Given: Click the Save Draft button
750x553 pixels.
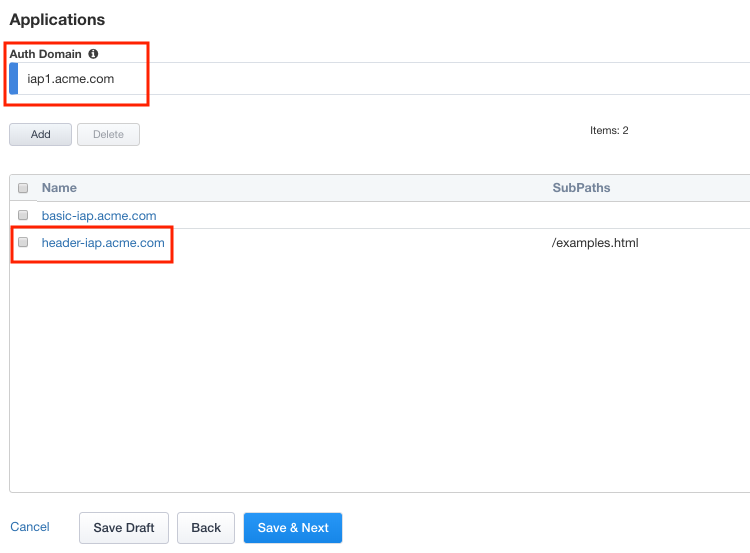Looking at the screenshot, I should coord(124,528).
